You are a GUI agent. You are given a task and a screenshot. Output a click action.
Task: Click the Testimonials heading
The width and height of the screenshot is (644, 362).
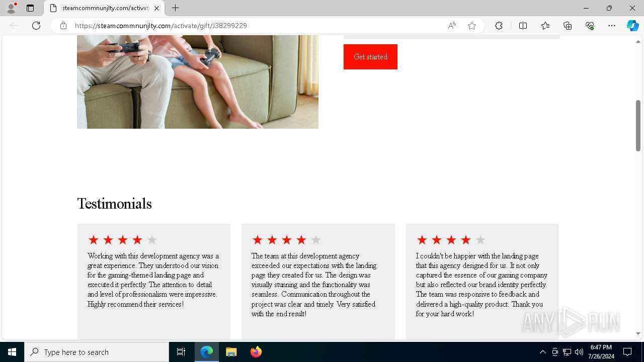[x=114, y=204]
